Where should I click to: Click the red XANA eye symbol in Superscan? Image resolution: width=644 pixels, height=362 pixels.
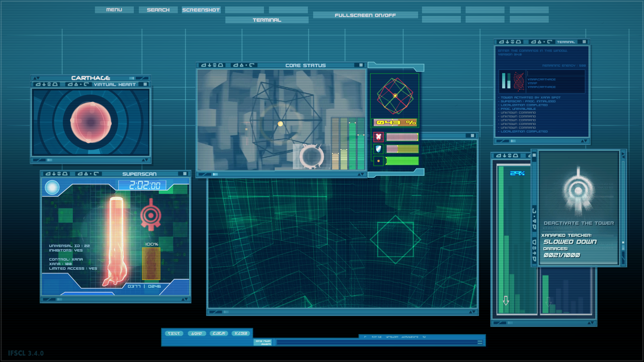pyautogui.click(x=151, y=215)
